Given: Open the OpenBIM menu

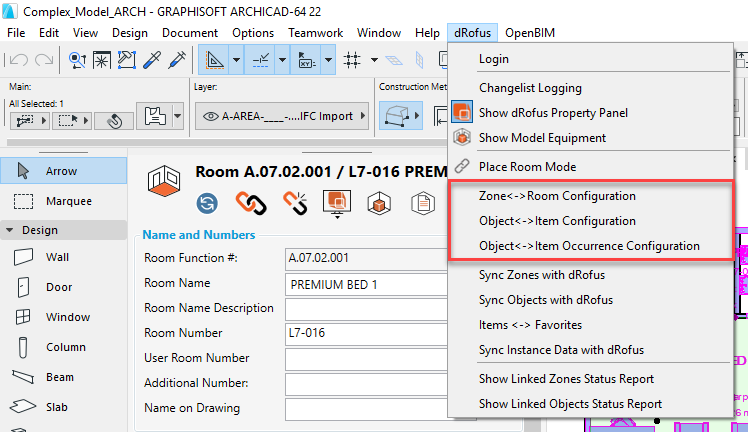Looking at the screenshot, I should (x=529, y=33).
